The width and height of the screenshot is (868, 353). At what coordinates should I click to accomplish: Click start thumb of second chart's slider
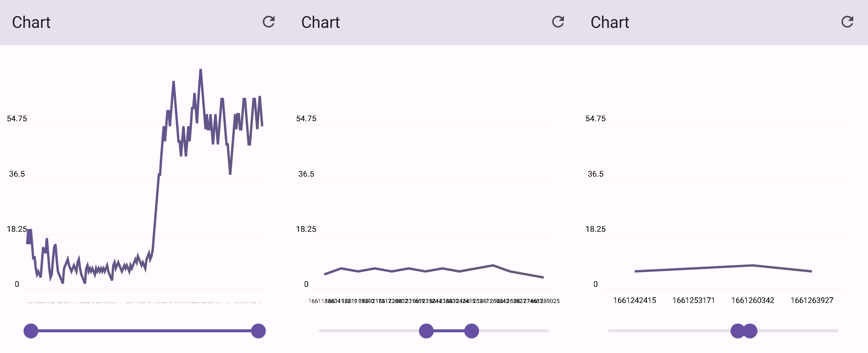[x=426, y=331]
